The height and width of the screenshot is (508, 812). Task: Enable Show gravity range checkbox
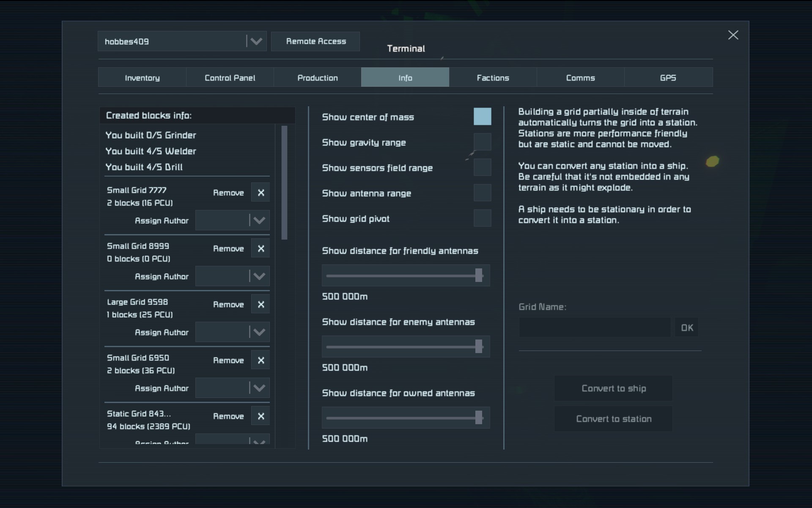[x=482, y=142]
